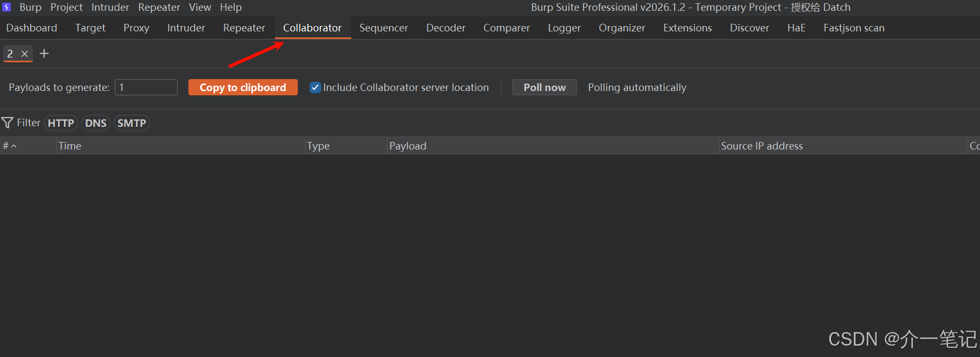Sort by the Time column header
The image size is (980, 357).
tap(181, 146)
